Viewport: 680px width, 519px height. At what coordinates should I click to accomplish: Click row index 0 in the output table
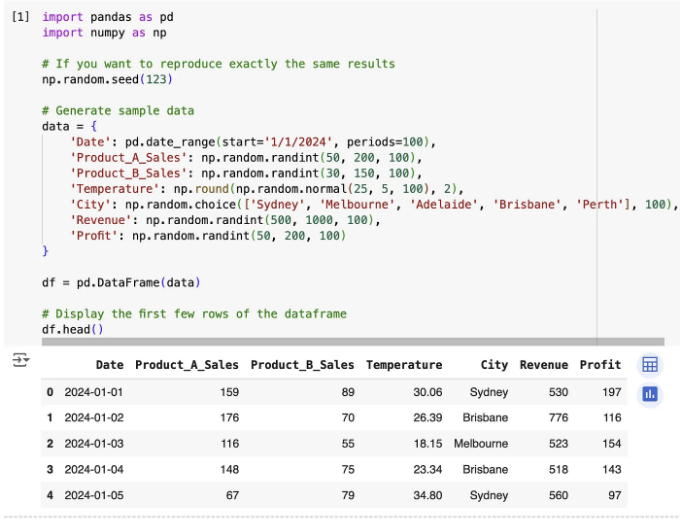click(x=50, y=392)
